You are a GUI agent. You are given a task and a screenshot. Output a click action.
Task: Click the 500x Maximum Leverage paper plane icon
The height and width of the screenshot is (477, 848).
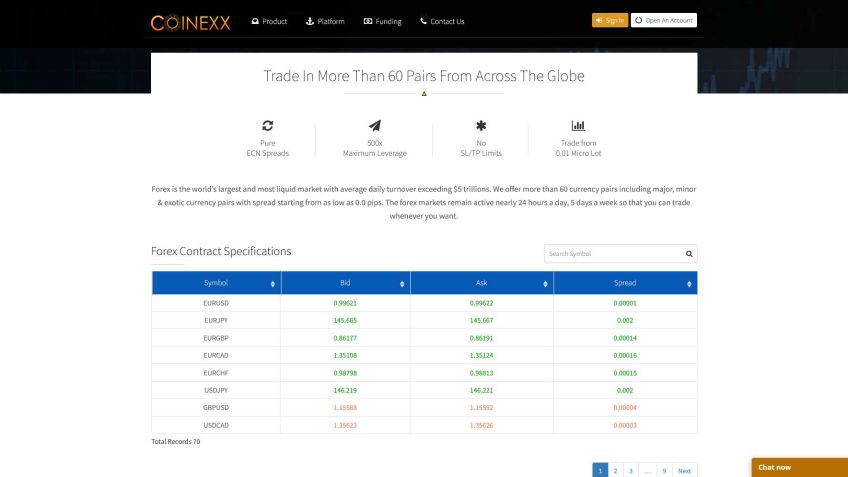(x=374, y=126)
